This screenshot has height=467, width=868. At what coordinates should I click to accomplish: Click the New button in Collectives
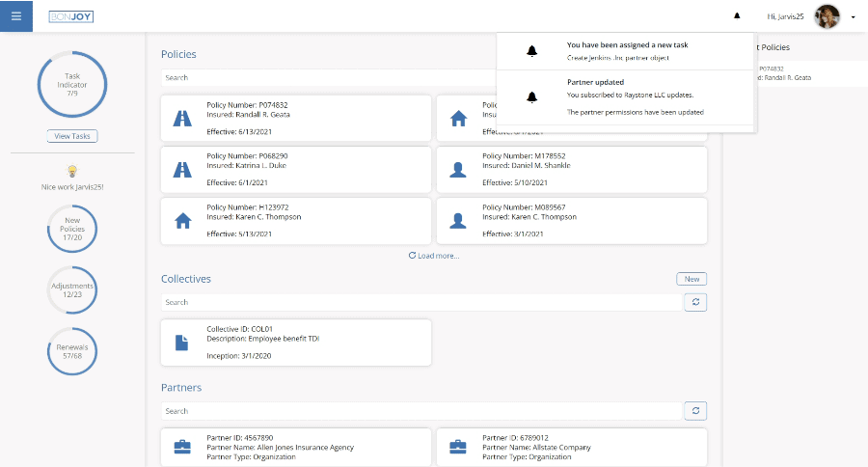(692, 279)
